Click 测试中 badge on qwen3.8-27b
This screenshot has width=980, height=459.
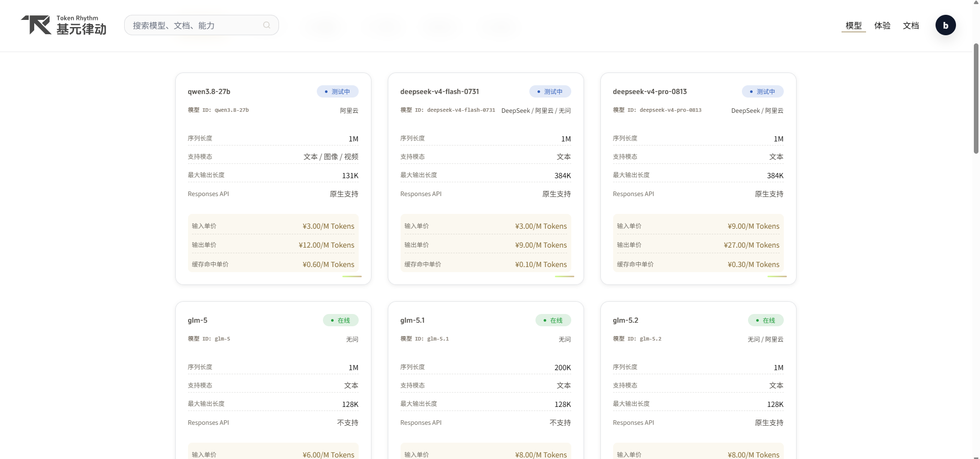tap(337, 91)
